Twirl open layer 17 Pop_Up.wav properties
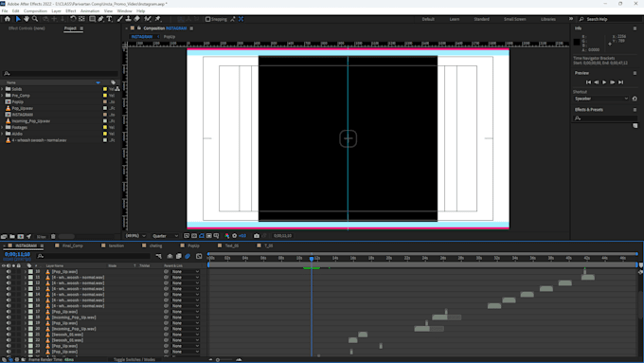The height and width of the screenshot is (363, 644). click(x=25, y=312)
